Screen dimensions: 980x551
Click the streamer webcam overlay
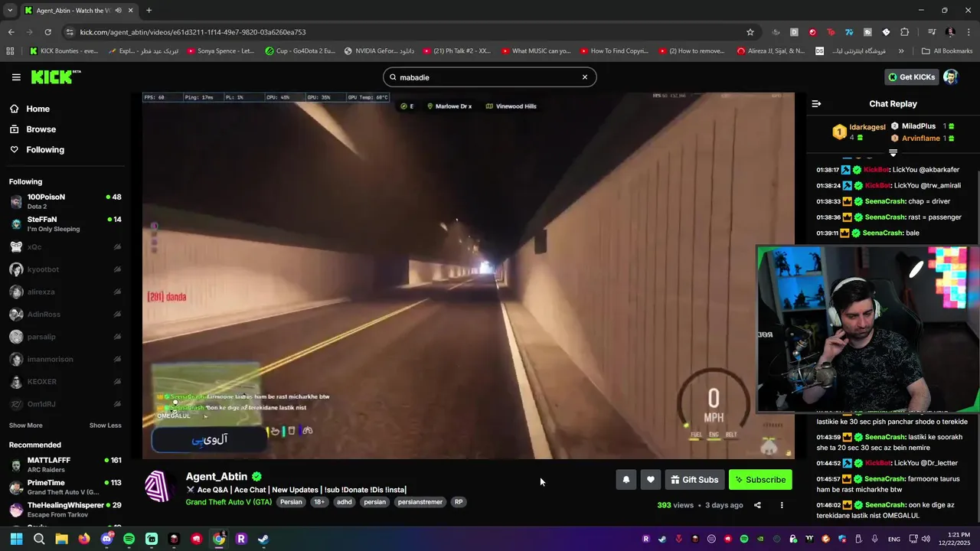[x=867, y=329]
